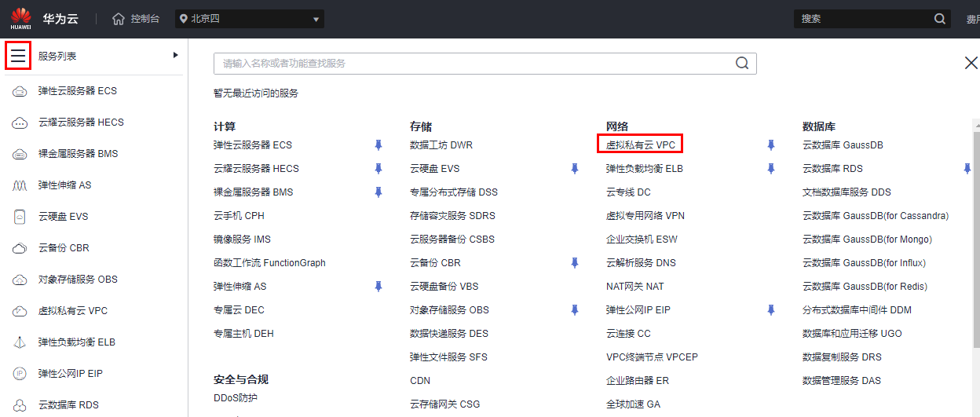Open CDN service link
980x417 pixels.
coord(420,381)
